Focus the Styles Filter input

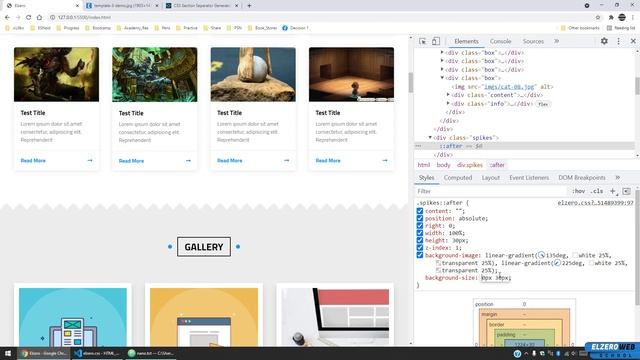[491, 191]
